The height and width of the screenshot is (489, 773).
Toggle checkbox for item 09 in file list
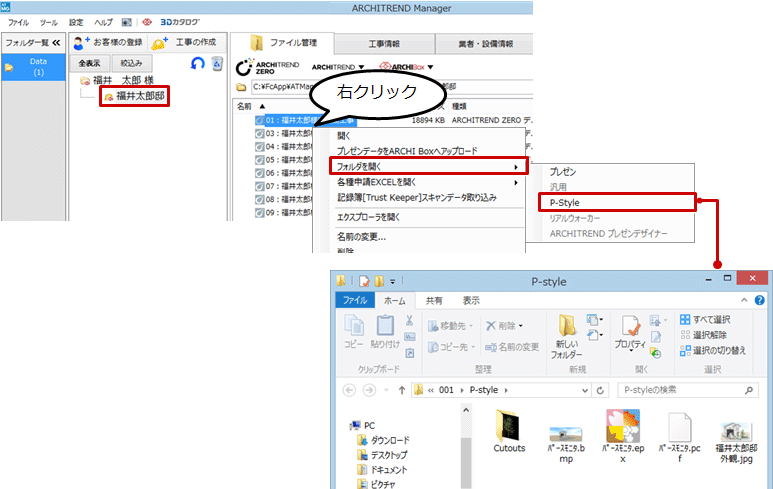coord(260,212)
